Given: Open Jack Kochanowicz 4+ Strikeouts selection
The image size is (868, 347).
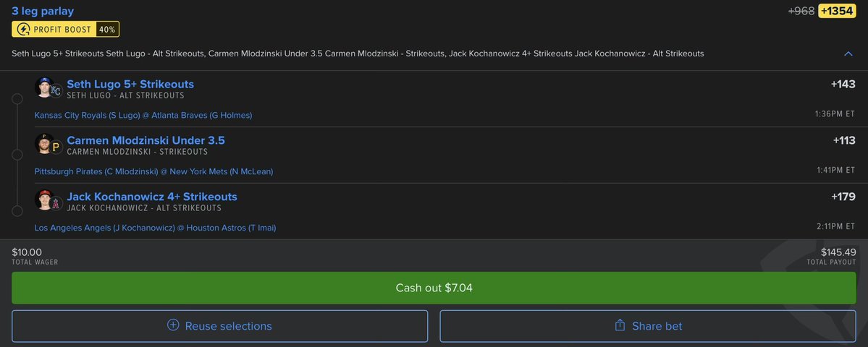Looking at the screenshot, I should [152, 197].
